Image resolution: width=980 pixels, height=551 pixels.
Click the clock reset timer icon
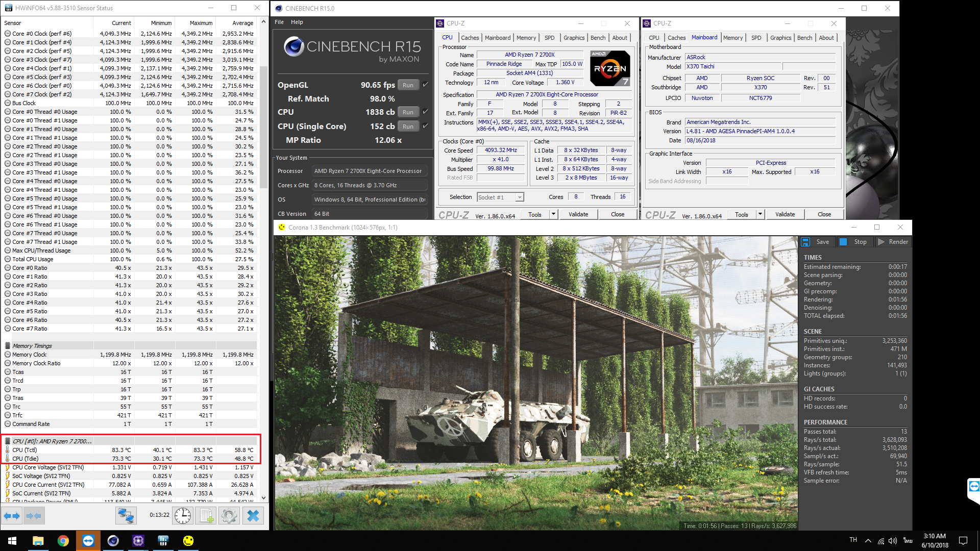(x=182, y=516)
